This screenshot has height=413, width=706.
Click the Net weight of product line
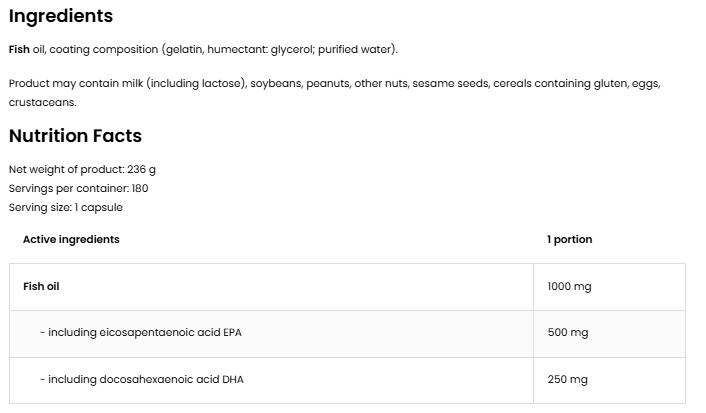[82, 169]
